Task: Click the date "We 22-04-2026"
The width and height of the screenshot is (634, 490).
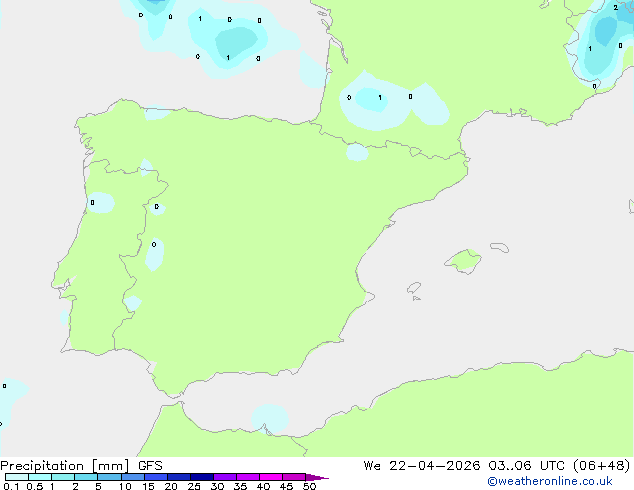Action: click(x=422, y=466)
